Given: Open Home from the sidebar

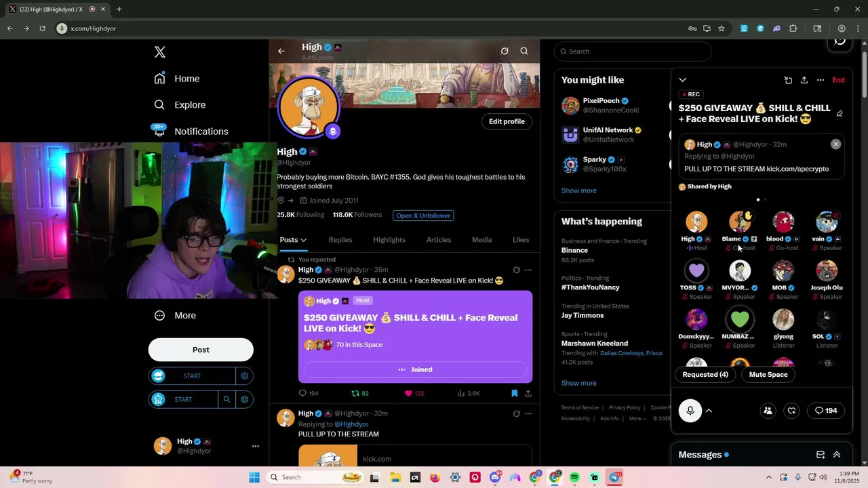Looking at the screenshot, I should point(177,79).
